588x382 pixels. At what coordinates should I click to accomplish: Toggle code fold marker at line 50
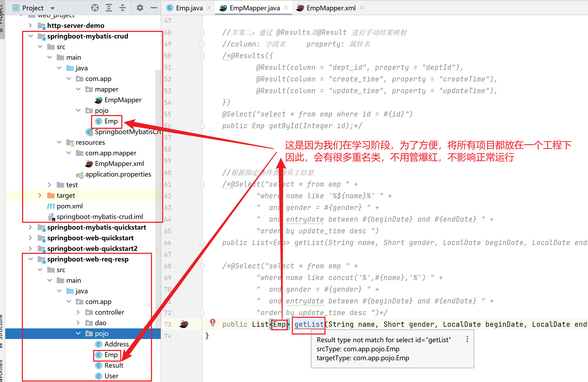click(x=202, y=56)
